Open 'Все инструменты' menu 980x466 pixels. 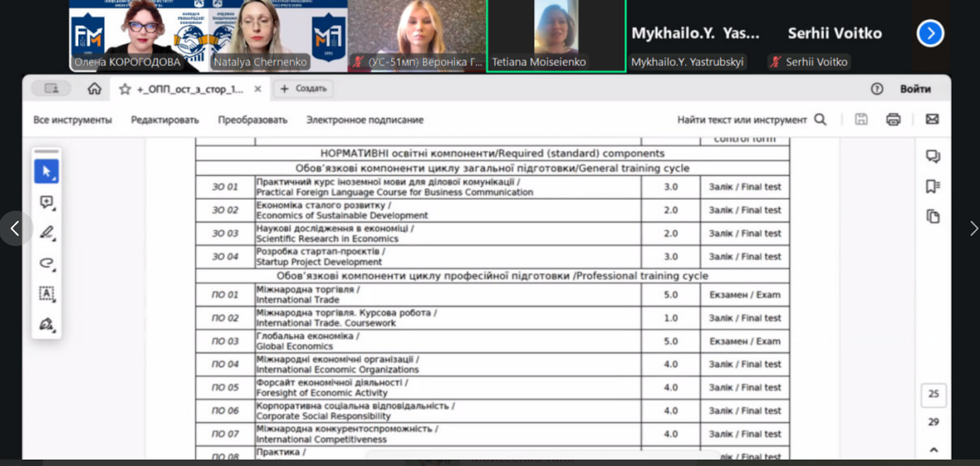(72, 120)
